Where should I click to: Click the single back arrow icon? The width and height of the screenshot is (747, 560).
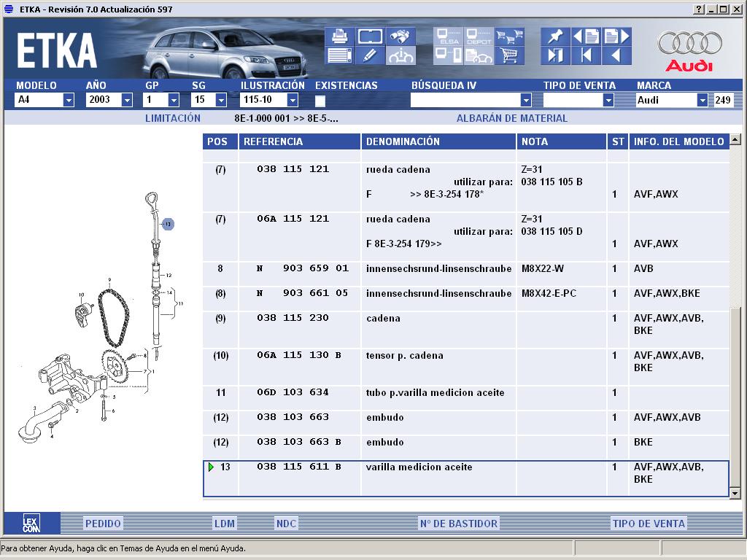pyautogui.click(x=616, y=55)
